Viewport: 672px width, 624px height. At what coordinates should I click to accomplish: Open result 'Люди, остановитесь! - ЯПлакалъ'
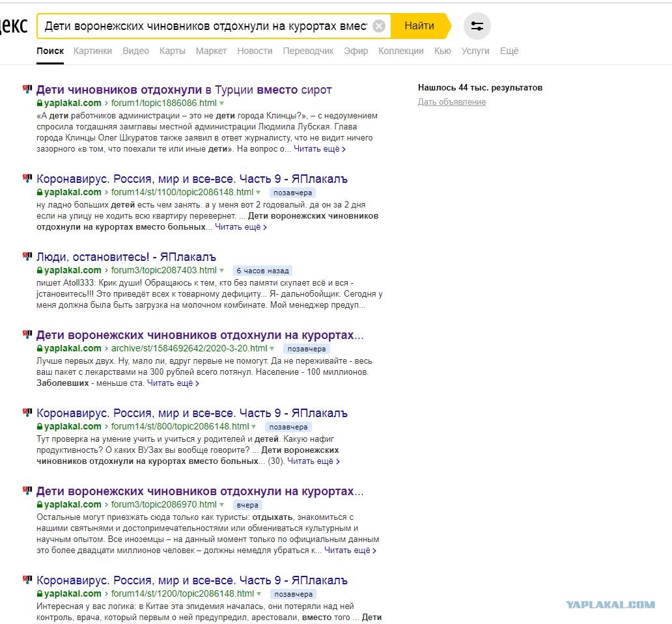pos(126,257)
